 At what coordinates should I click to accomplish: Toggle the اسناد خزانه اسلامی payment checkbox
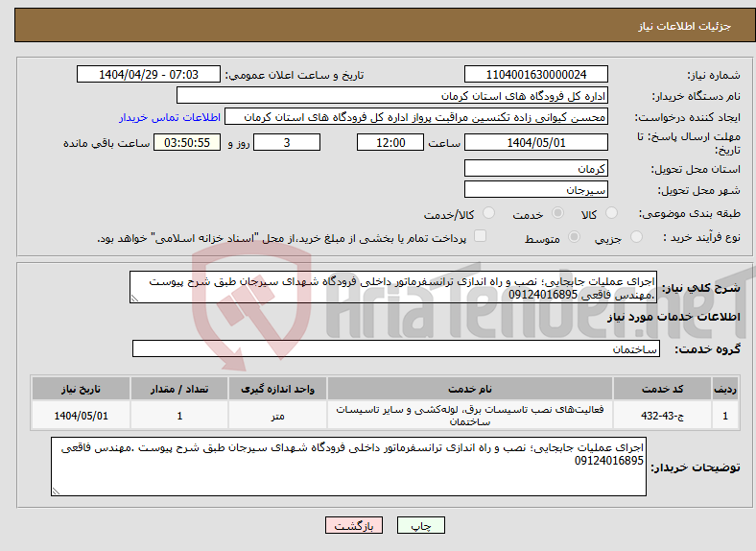point(481,236)
